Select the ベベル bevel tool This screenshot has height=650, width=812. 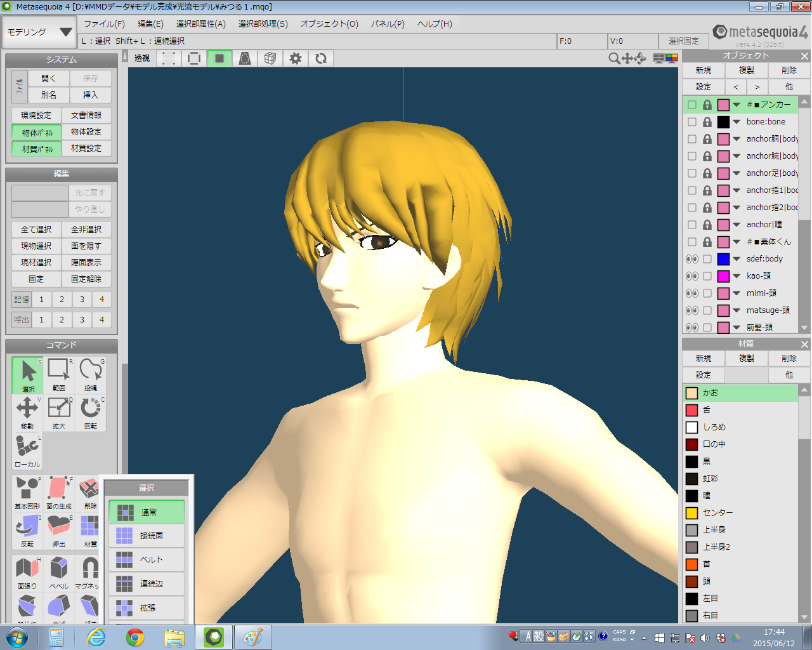(59, 573)
